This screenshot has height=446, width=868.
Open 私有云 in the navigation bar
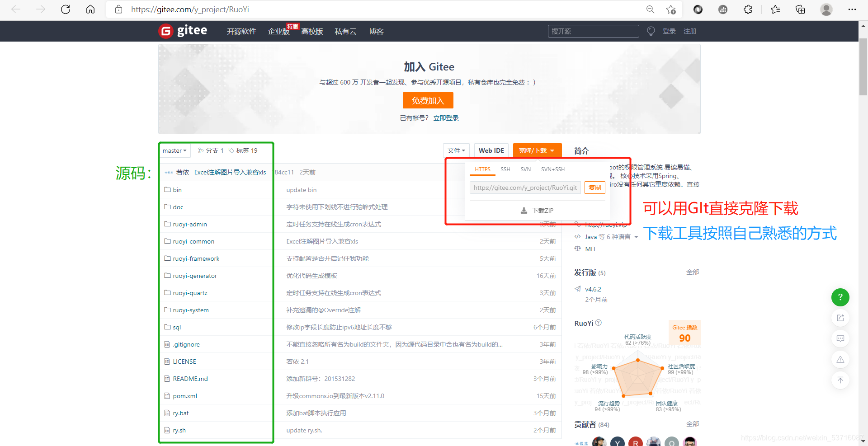click(x=345, y=31)
